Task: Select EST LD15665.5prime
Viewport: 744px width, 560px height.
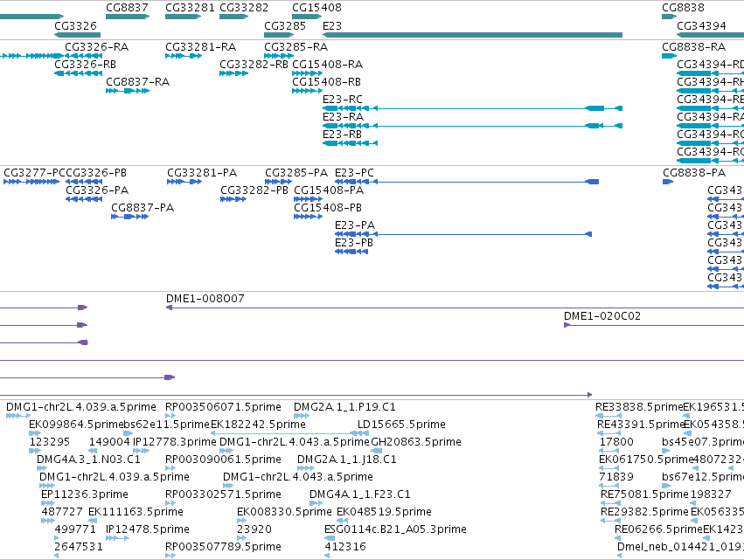Action: [x=363, y=433]
